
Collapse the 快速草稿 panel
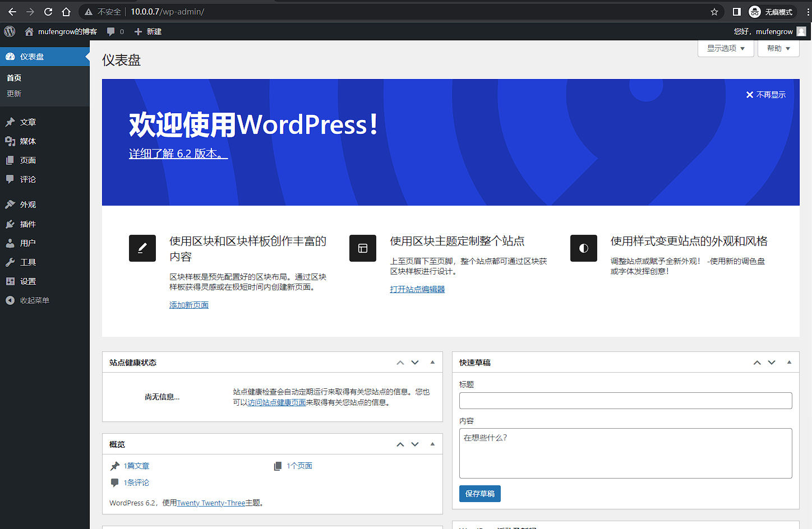(x=789, y=363)
